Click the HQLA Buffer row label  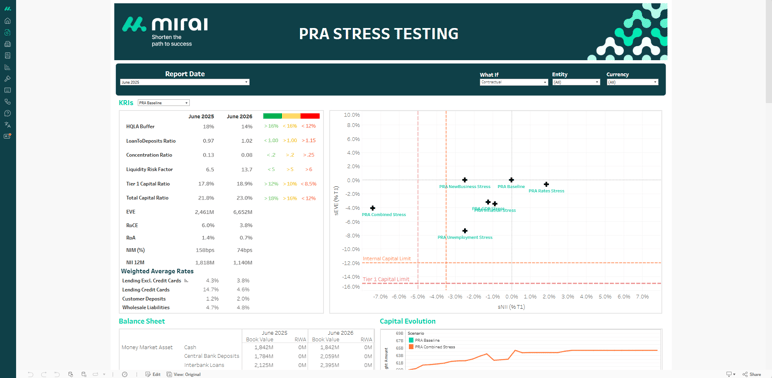(x=140, y=126)
